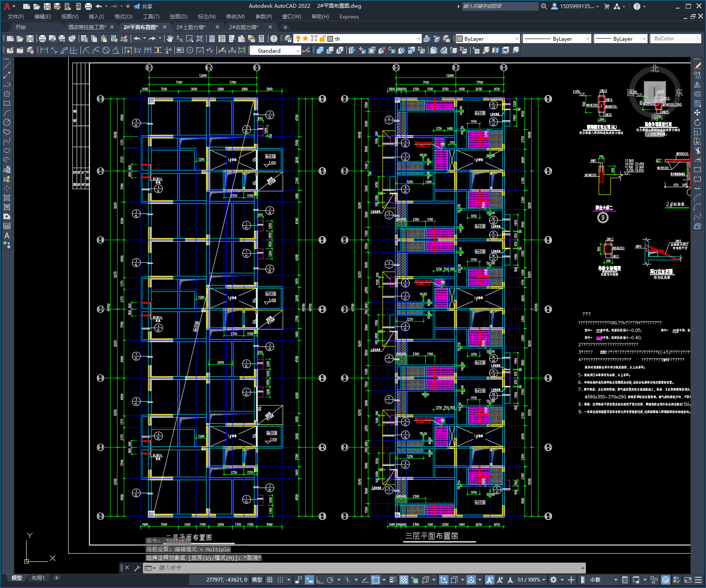The height and width of the screenshot is (588, 706).
Task: Select the Pan hand tool
Action: [x=170, y=39]
